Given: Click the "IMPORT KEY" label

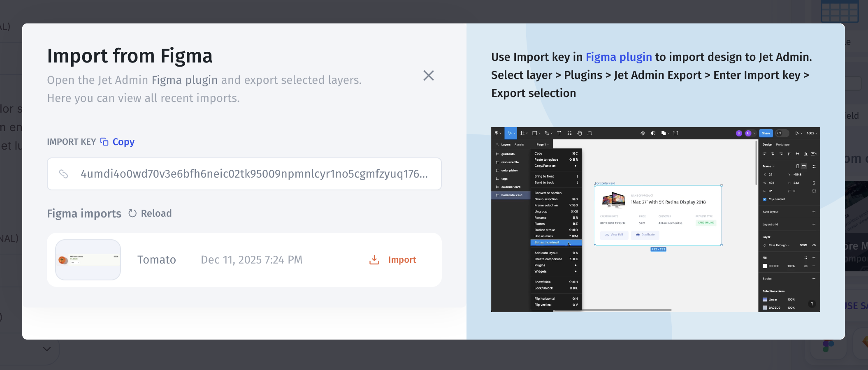Looking at the screenshot, I should pos(71,142).
